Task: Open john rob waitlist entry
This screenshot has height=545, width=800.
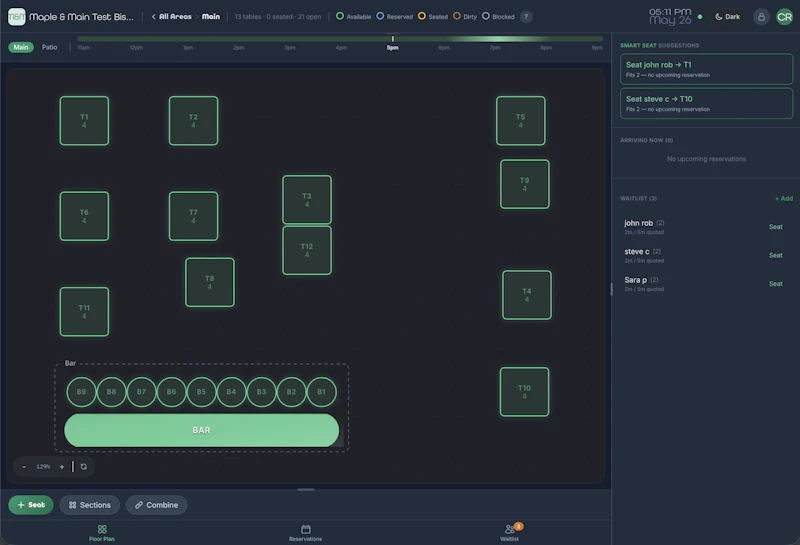Action: (706, 227)
